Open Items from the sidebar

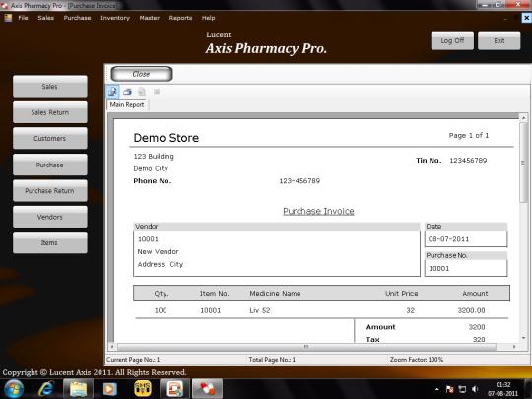[50, 243]
